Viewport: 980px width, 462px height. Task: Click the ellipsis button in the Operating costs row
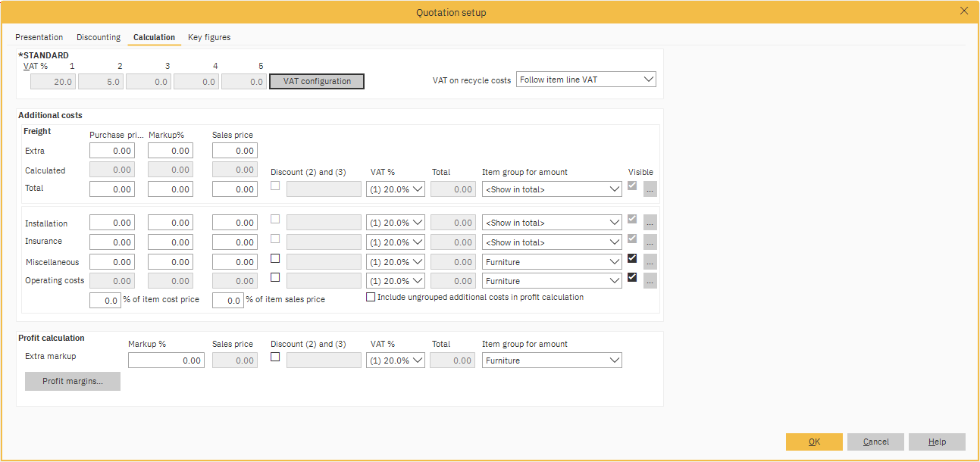pos(650,281)
